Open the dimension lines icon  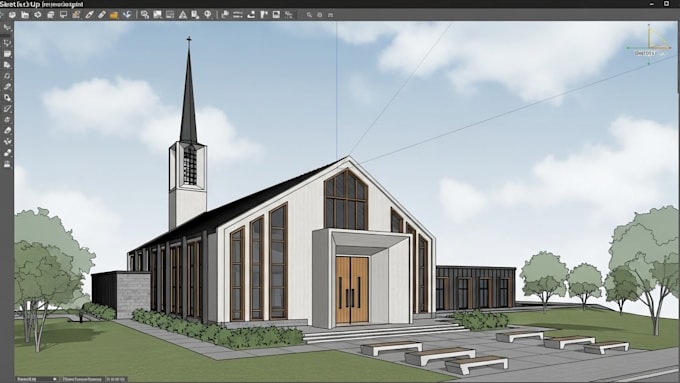pyautogui.click(x=238, y=15)
